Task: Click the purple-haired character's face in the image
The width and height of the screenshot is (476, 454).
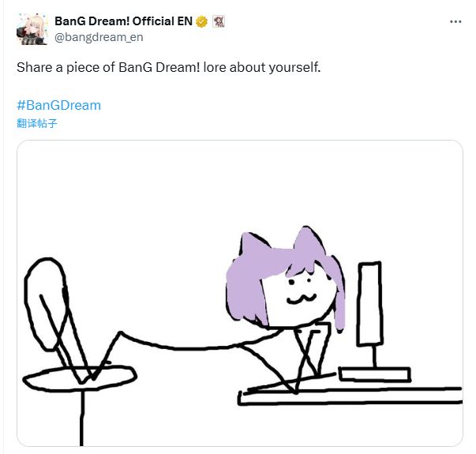Action: (299, 296)
